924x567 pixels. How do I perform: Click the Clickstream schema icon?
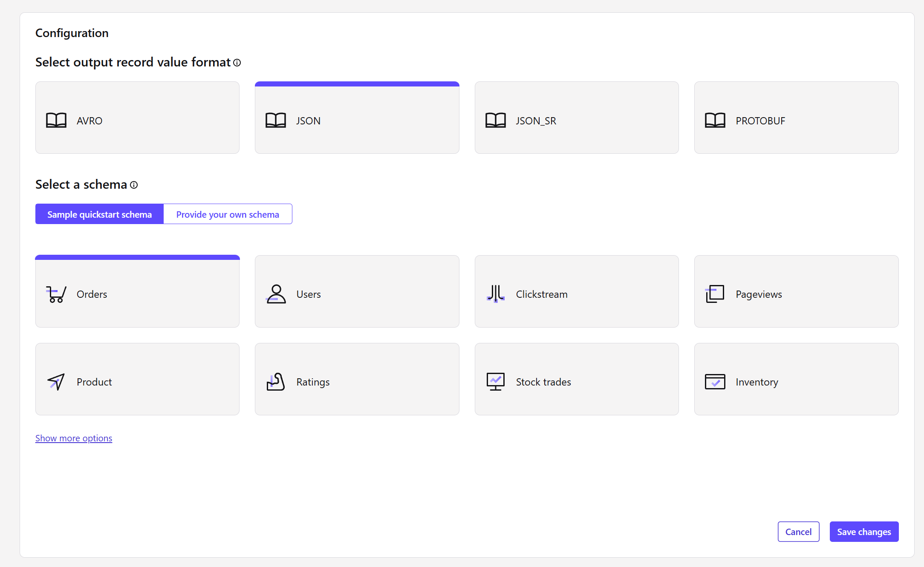495,294
